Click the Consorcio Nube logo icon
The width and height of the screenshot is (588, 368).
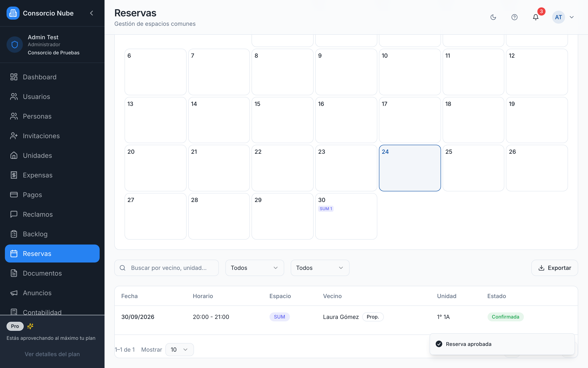click(x=13, y=13)
